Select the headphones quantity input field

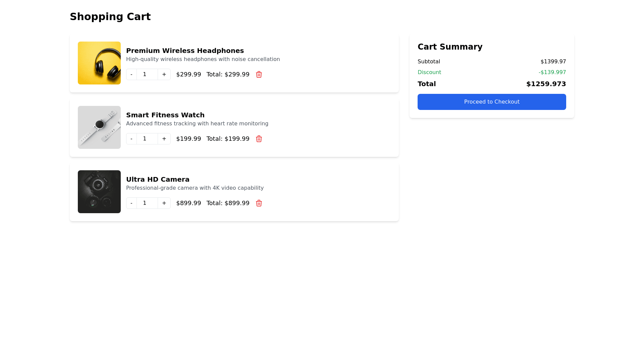pyautogui.click(x=147, y=74)
